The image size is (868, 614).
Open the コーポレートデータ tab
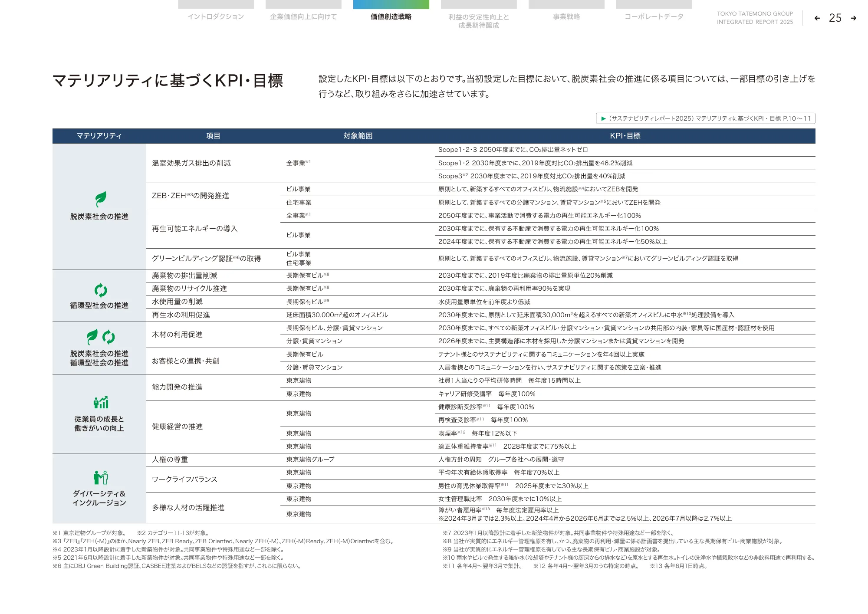point(654,16)
